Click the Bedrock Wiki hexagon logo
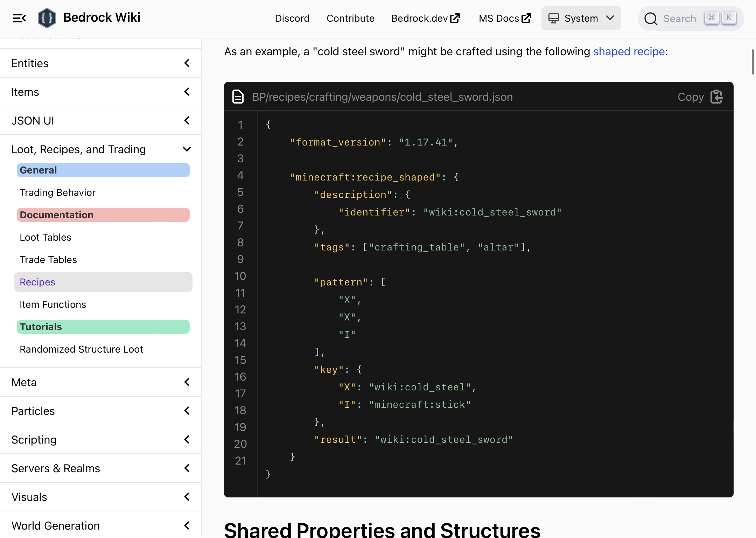 pos(47,18)
